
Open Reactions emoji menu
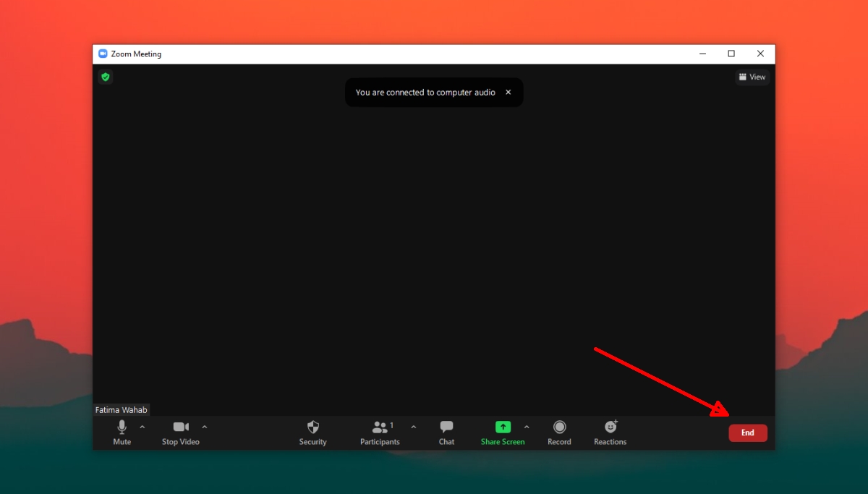610,433
